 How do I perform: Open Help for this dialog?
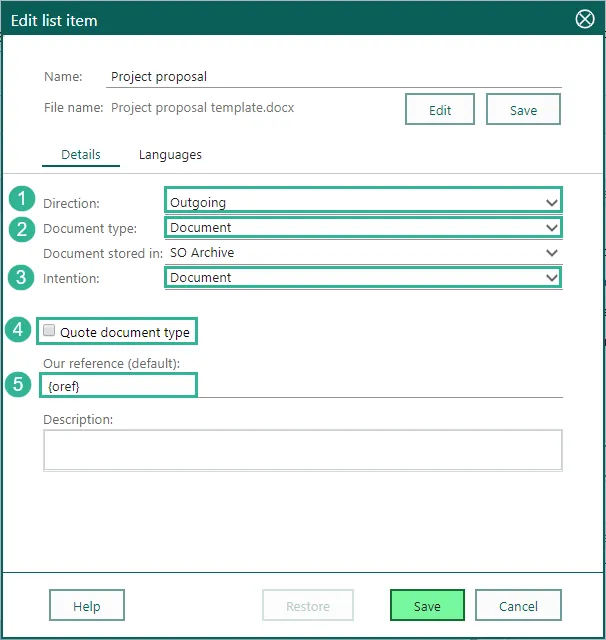tap(87, 606)
